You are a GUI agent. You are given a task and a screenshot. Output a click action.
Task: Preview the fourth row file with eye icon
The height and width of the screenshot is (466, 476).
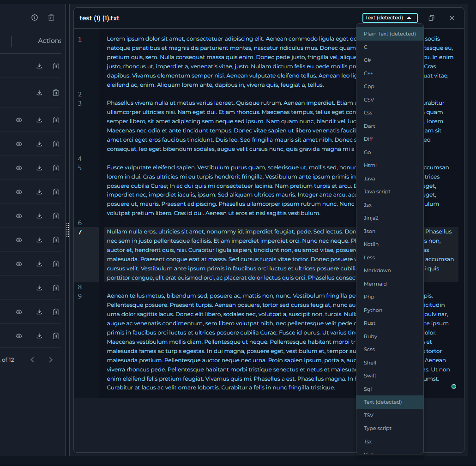[x=19, y=144]
